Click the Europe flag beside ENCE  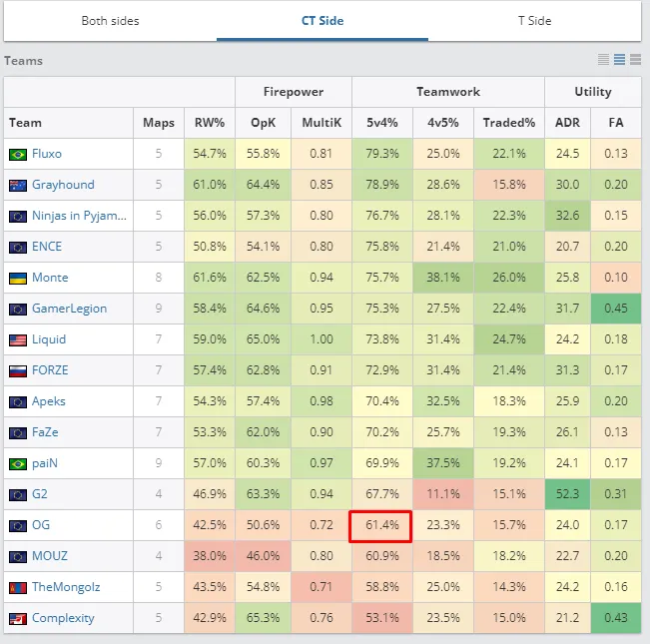(18, 248)
